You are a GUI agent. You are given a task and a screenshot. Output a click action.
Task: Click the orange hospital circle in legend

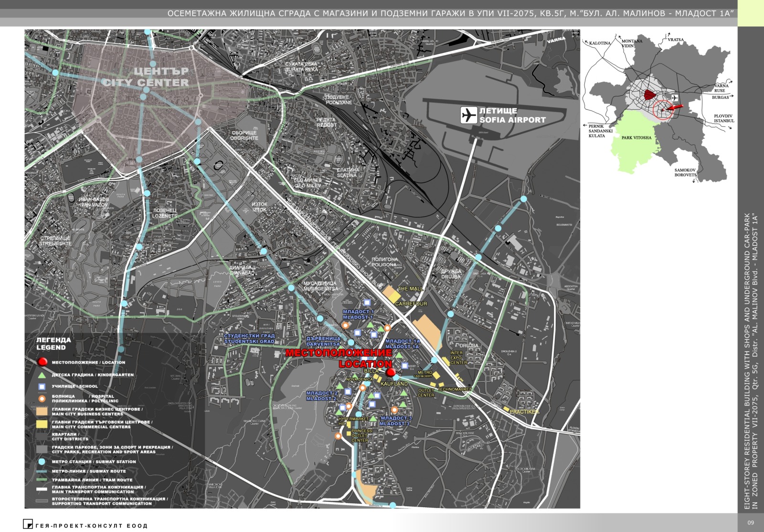(42, 398)
